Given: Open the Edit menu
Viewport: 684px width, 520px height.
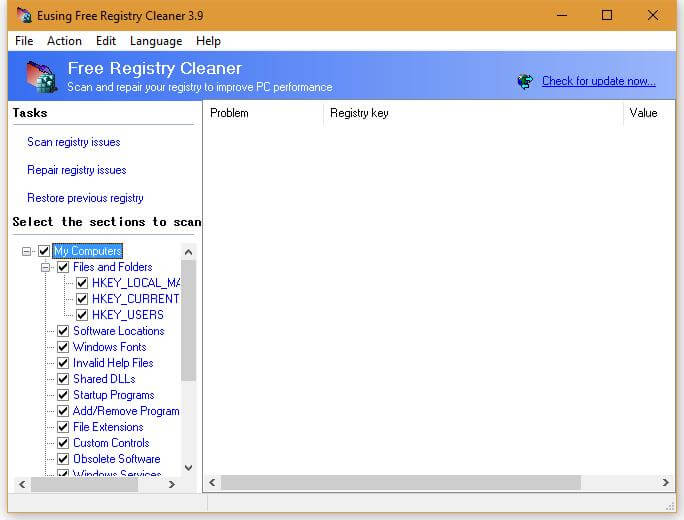Looking at the screenshot, I should pyautogui.click(x=106, y=41).
